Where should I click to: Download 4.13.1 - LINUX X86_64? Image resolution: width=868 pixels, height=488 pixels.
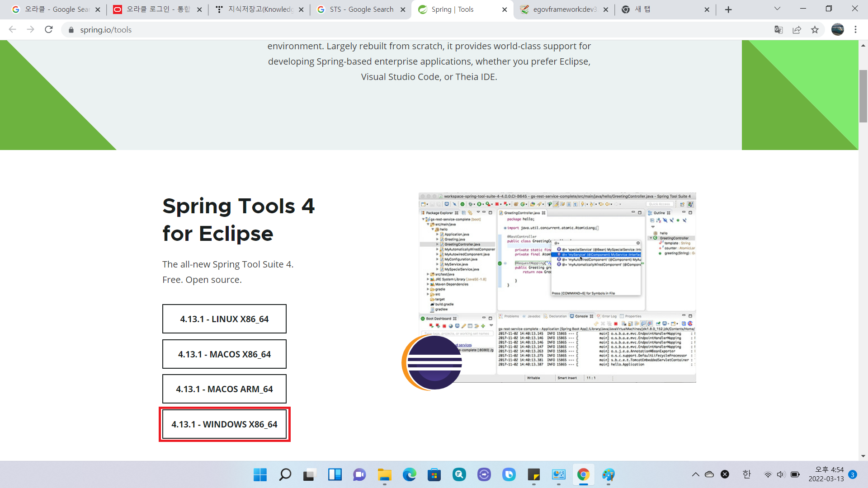tap(224, 319)
